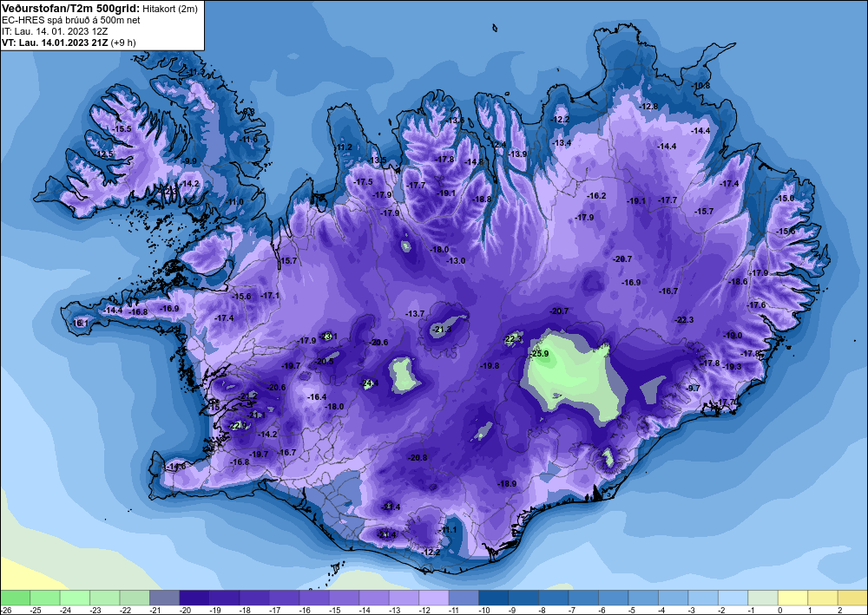Image resolution: width=868 pixels, height=615 pixels.
Task: Click the -13.7 temperature label
Action: 415,314
